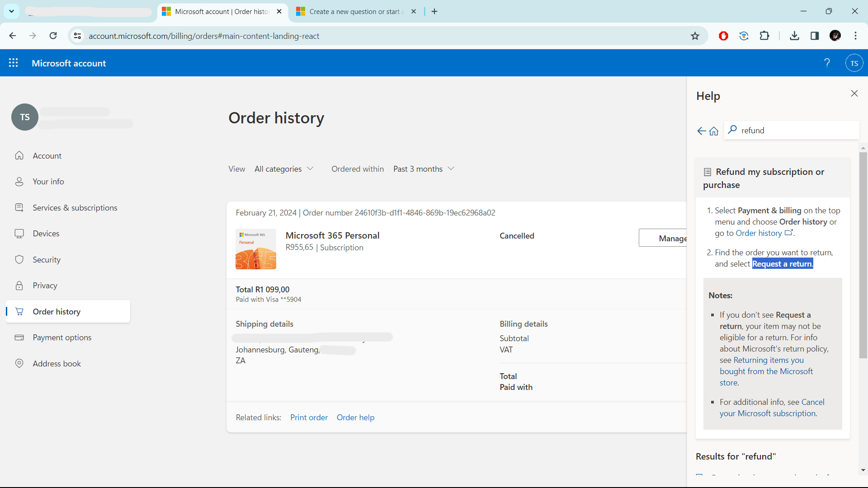868x488 pixels.
Task: Close the Help panel
Action: (x=854, y=94)
